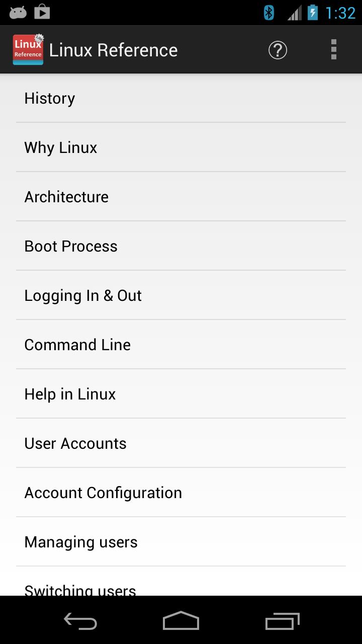Viewport: 362px width, 644px height.
Task: Tap the Linux Reference app icon
Action: (28, 49)
